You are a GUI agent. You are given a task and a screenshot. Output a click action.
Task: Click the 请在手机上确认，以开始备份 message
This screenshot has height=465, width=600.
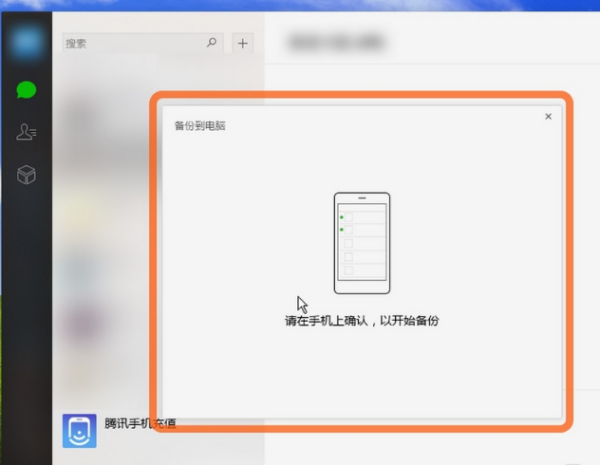pyautogui.click(x=361, y=321)
